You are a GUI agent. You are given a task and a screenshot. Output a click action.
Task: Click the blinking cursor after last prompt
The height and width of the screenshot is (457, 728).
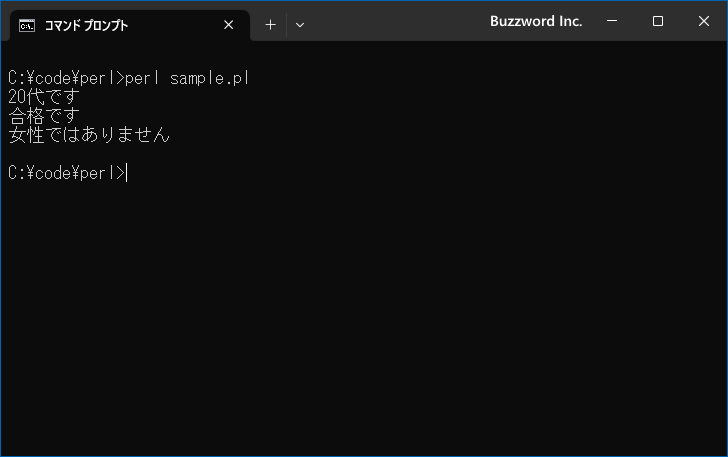[128, 173]
